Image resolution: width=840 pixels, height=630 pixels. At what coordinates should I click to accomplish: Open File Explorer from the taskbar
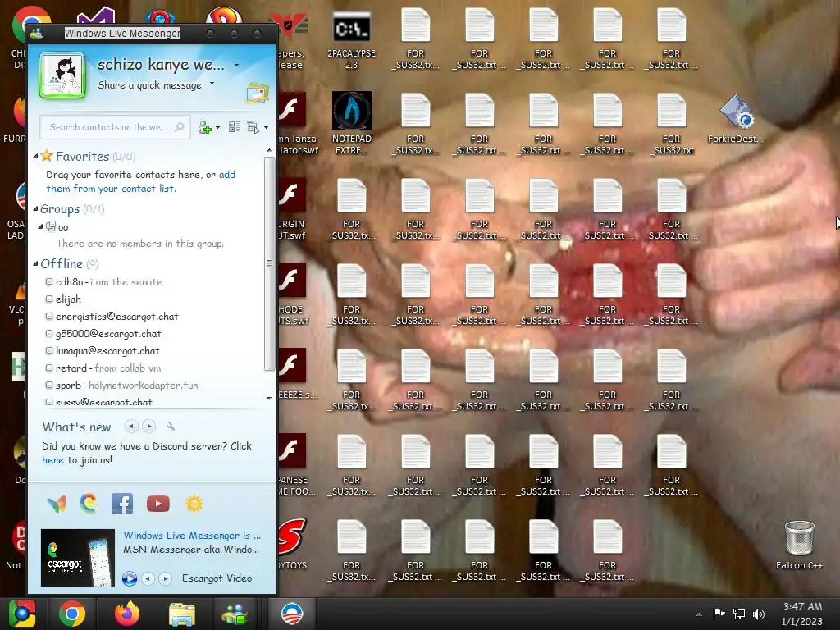[182, 614]
